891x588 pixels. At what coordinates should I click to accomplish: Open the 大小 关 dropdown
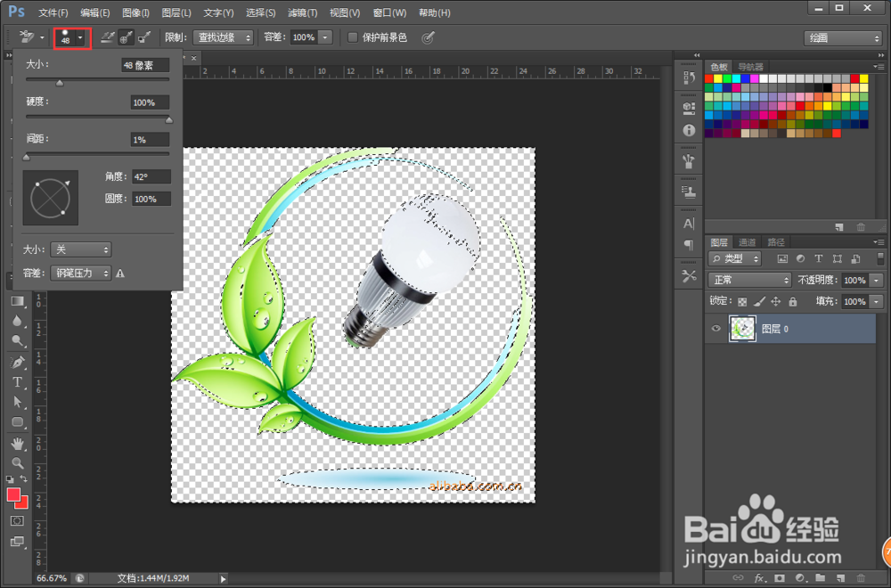pos(81,249)
